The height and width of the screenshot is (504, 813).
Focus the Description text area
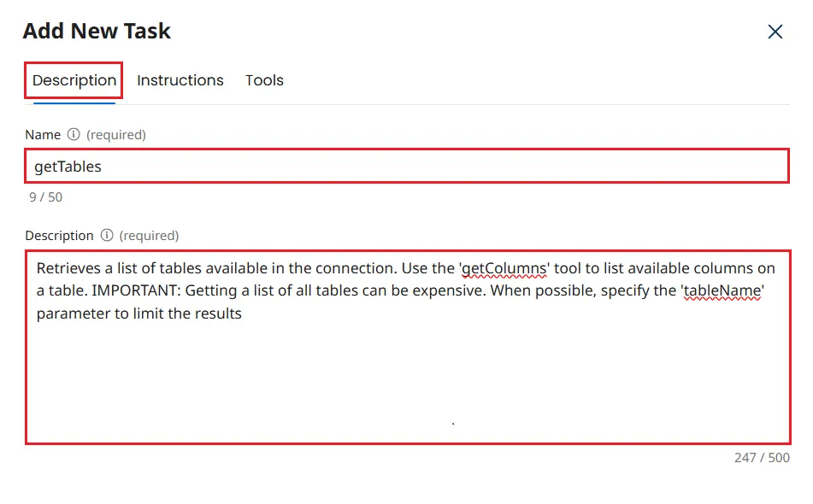pyautogui.click(x=407, y=376)
